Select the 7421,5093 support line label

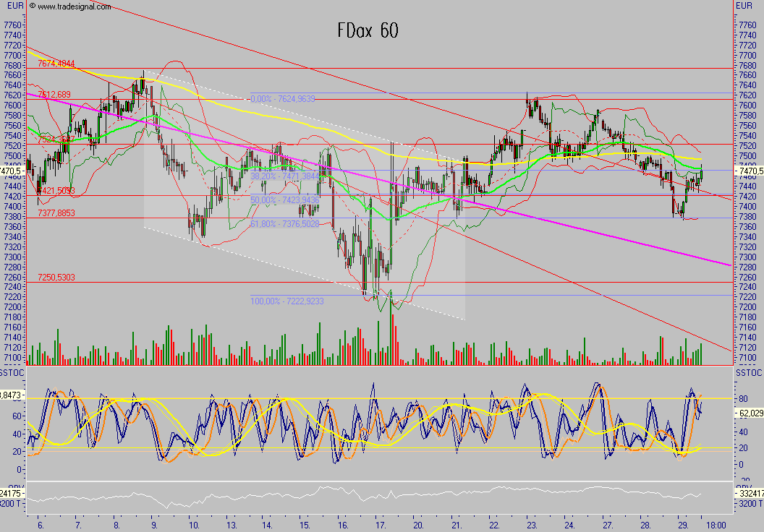click(x=56, y=191)
